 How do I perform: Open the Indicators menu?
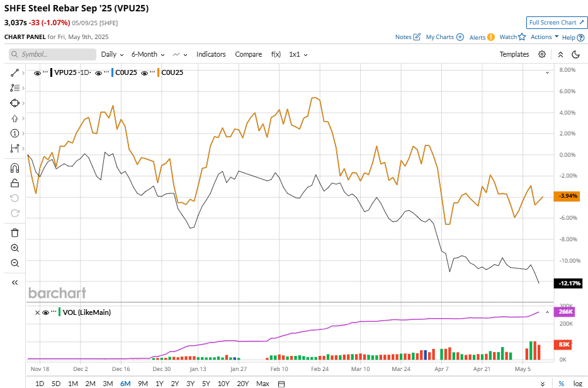pos(211,54)
